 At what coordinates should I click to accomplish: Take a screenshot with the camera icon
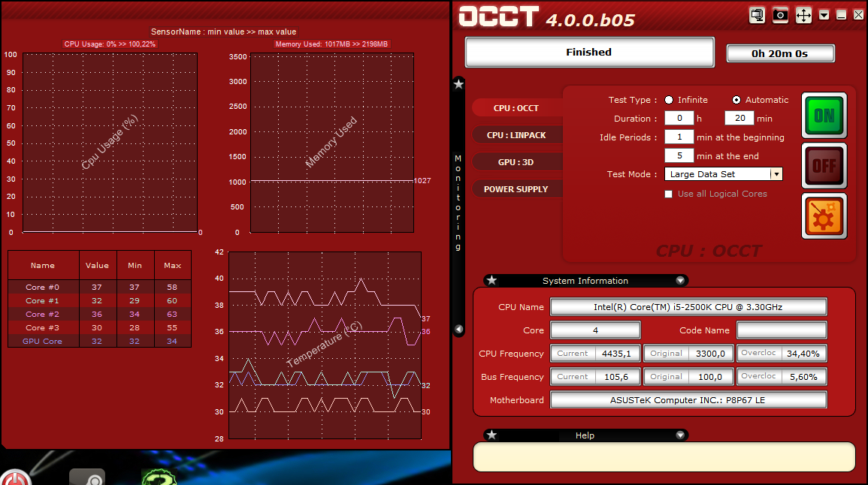tap(780, 15)
